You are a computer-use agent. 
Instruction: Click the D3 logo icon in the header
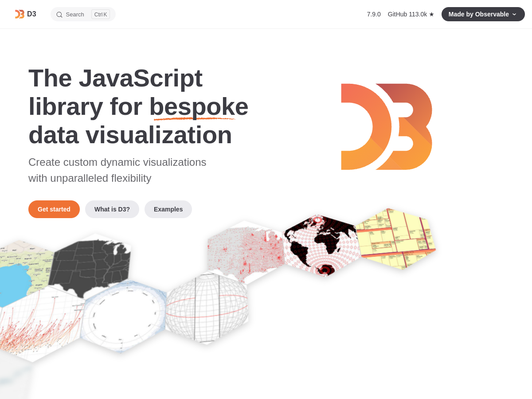(x=20, y=14)
